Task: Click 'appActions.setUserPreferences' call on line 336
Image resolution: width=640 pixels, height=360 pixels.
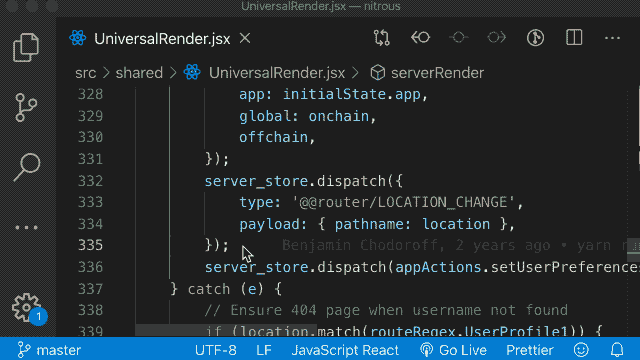Action: [517, 267]
